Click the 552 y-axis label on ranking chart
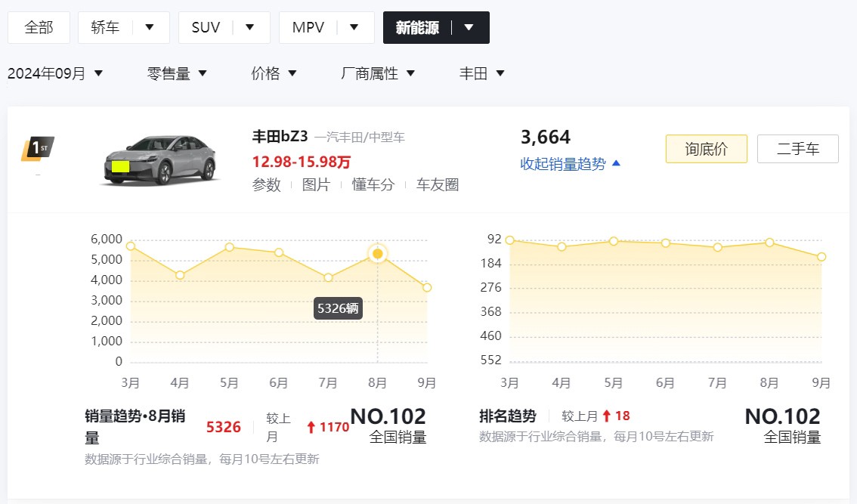The height and width of the screenshot is (504, 857). tap(490, 360)
